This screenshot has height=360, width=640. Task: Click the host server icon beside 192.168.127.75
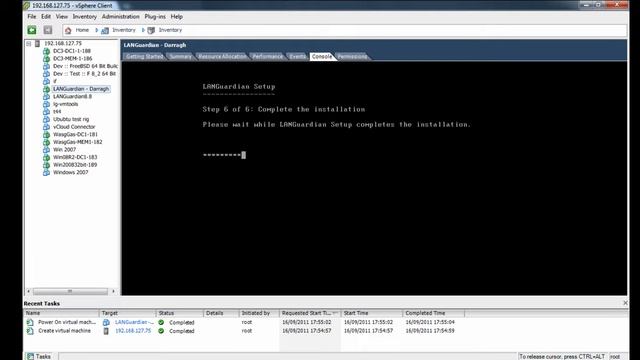coord(38,43)
